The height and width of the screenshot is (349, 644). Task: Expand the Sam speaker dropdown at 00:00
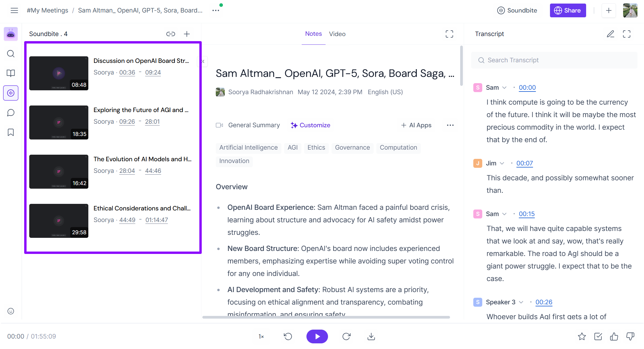(x=504, y=88)
